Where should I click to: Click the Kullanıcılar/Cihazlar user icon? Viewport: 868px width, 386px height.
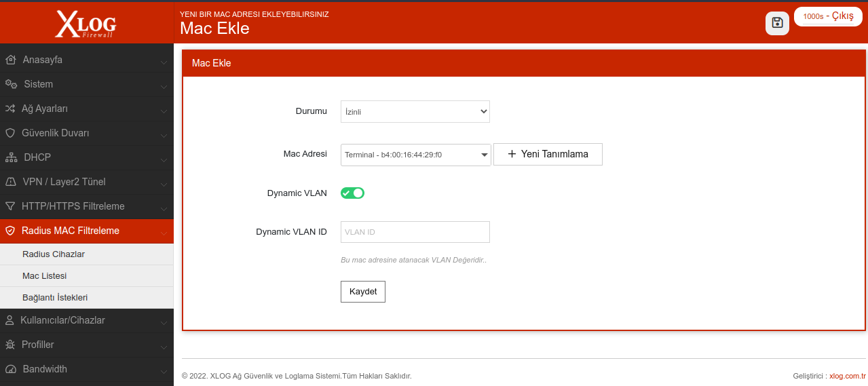pyautogui.click(x=10, y=320)
